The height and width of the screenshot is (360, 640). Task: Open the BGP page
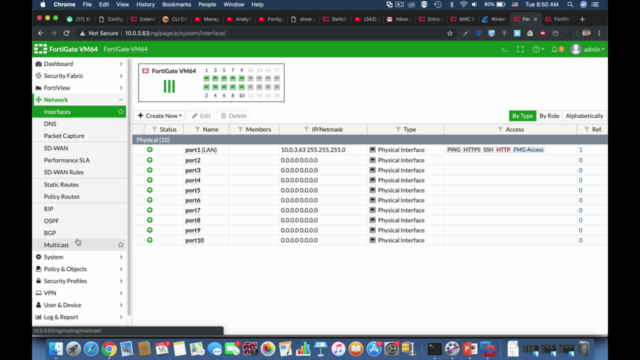[79, 233]
